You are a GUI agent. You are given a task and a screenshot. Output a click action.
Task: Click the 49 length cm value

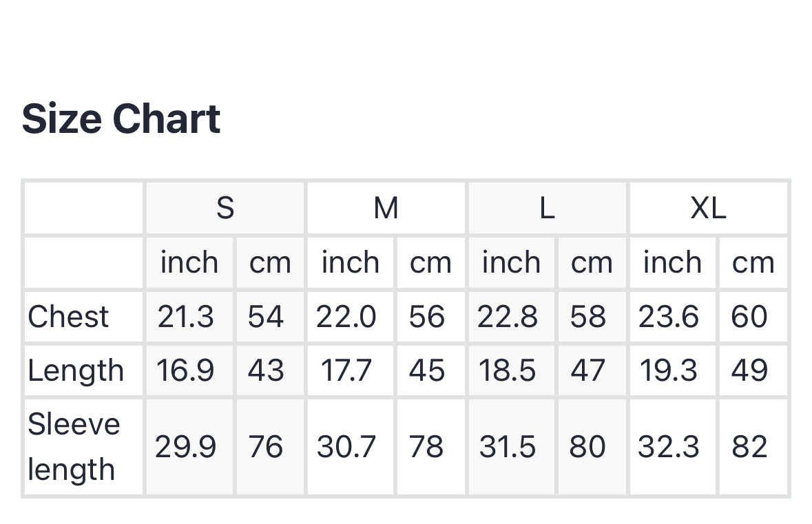[749, 370]
